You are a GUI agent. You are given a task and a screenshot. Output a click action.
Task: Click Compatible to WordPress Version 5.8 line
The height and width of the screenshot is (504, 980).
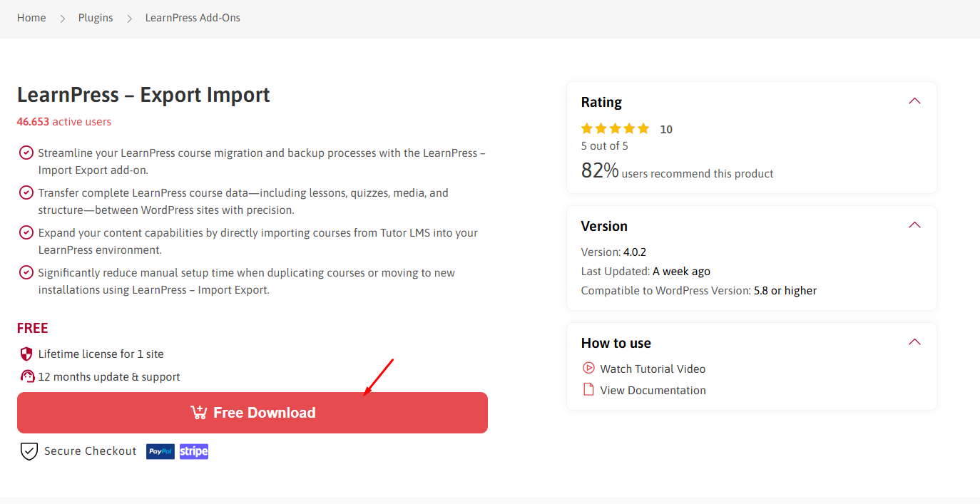coord(699,290)
